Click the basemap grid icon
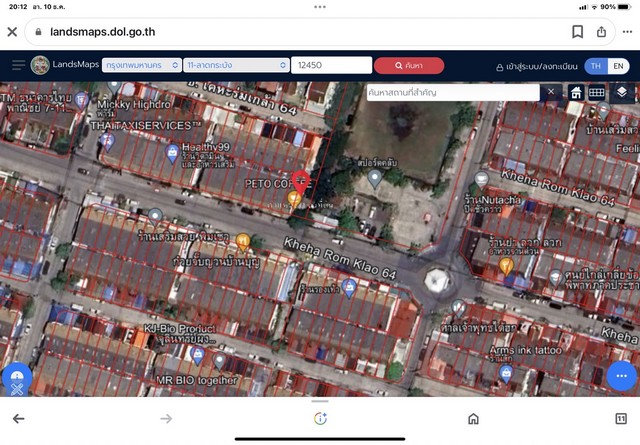 (x=596, y=92)
